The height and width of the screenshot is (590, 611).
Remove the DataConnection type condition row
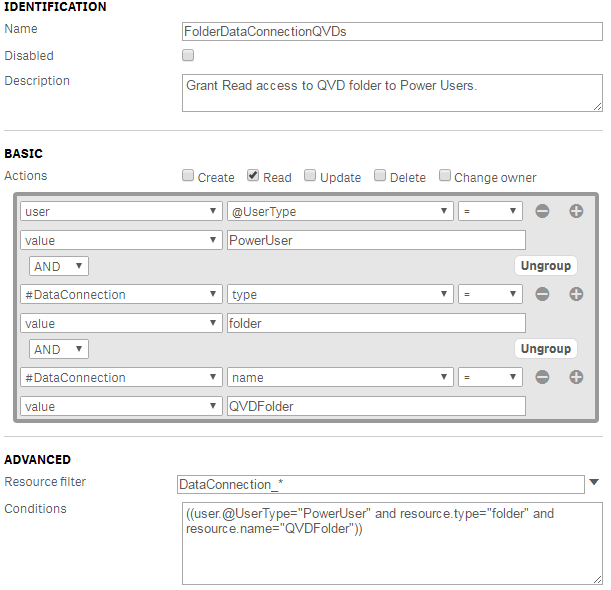[543, 294]
